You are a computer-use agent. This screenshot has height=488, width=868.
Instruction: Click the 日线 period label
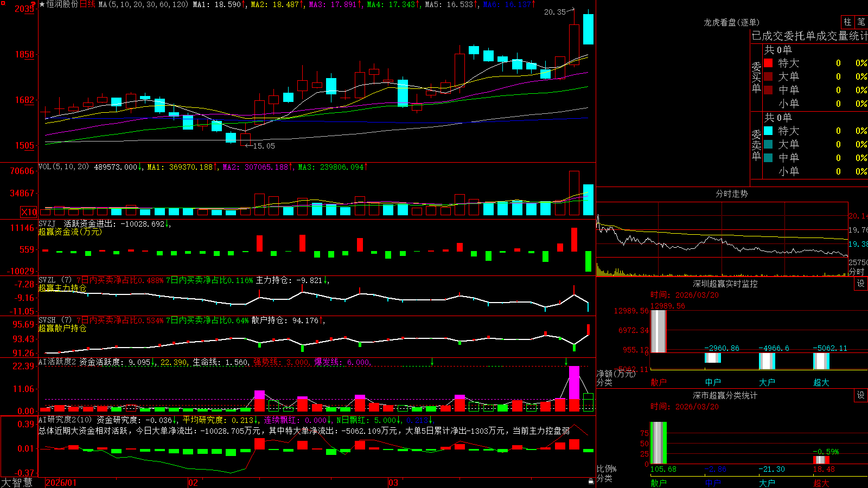pos(87,4)
